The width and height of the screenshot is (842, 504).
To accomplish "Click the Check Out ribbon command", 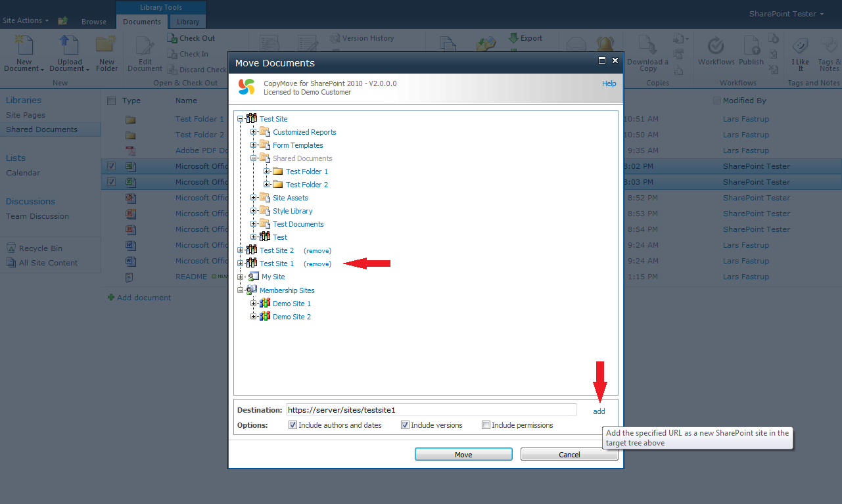I will pyautogui.click(x=191, y=38).
